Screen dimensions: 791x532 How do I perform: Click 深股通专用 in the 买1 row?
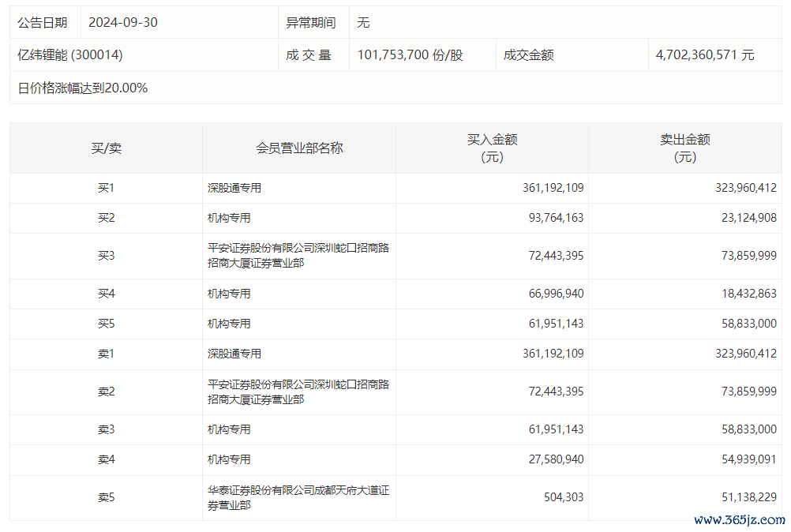(x=234, y=188)
